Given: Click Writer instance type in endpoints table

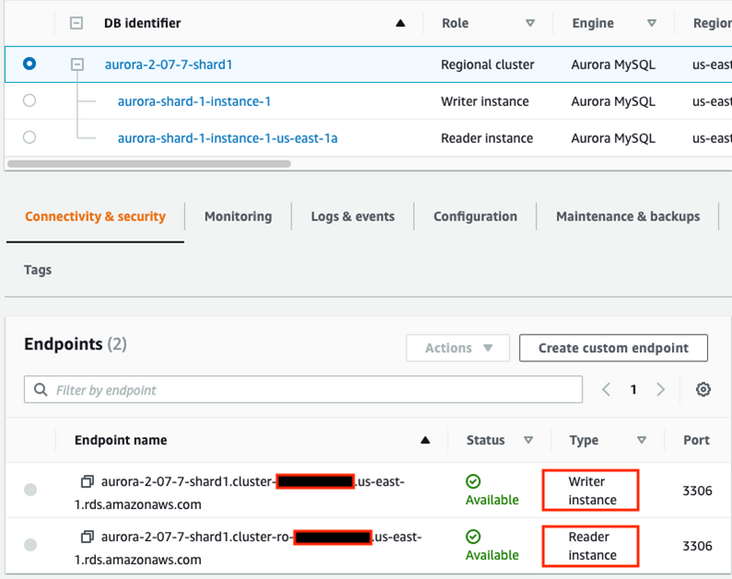Looking at the screenshot, I should 590,490.
